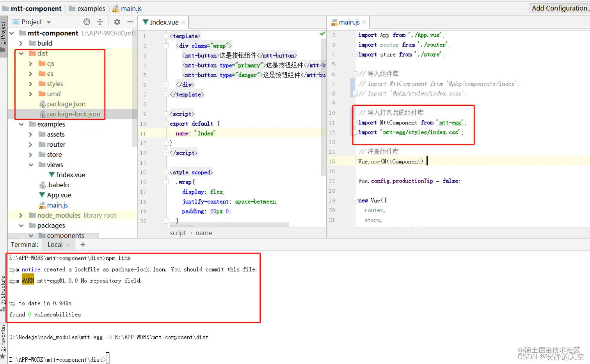
Task: Expand the router folder
Action: coord(31,145)
